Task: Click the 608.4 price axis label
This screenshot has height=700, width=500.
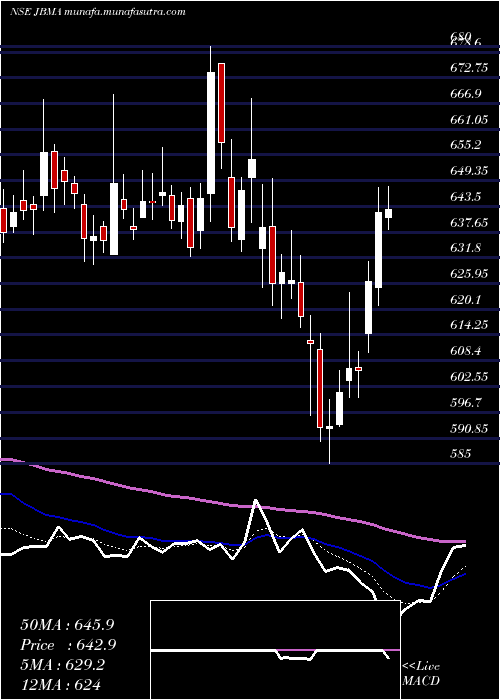Action: coord(465,351)
